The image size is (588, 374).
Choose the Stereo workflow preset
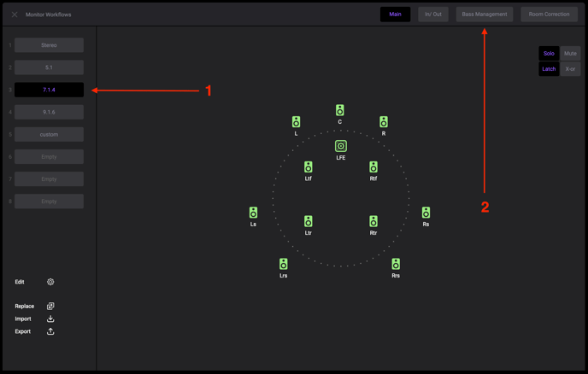coord(49,44)
